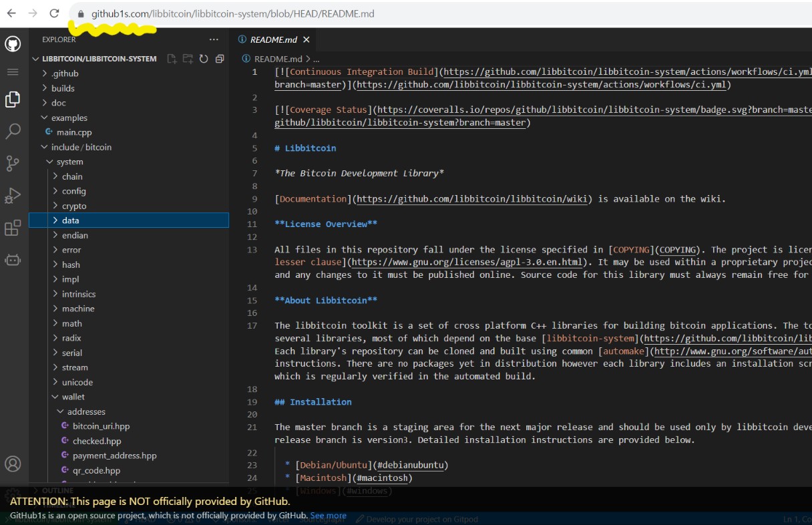812x525 pixels.
Task: Reload the browser page
Action: point(55,13)
